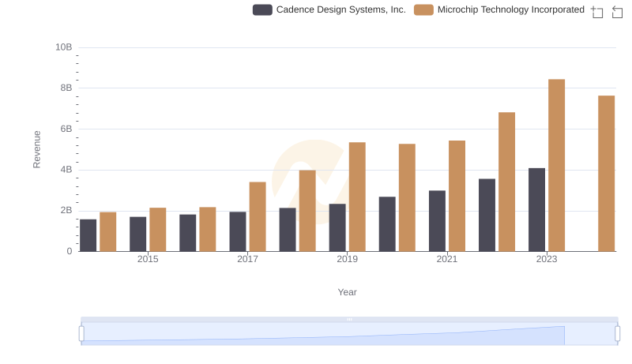Toggle Microchip Technology legend swatch
Screen dimensions: 632x364
click(423, 9)
